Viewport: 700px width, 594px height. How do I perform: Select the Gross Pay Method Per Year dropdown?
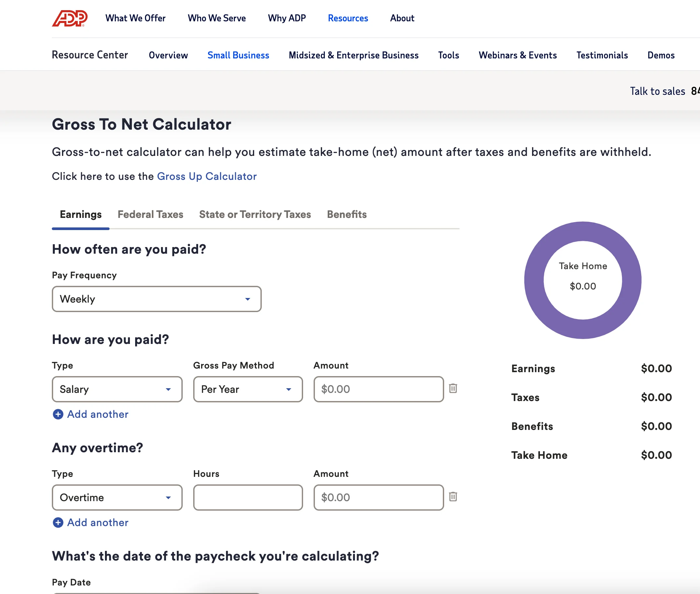247,389
